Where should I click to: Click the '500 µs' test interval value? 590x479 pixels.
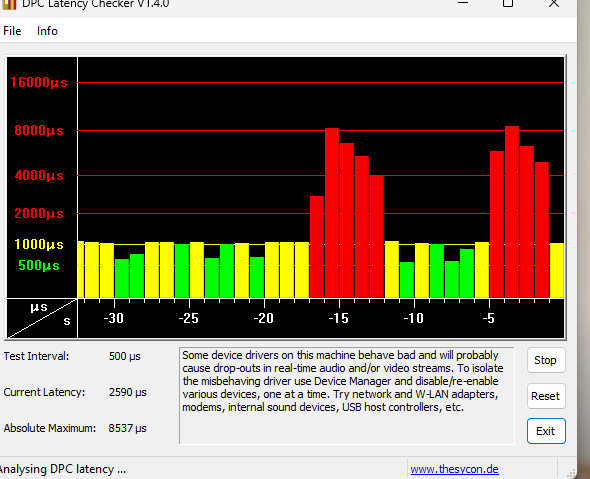pyautogui.click(x=125, y=356)
